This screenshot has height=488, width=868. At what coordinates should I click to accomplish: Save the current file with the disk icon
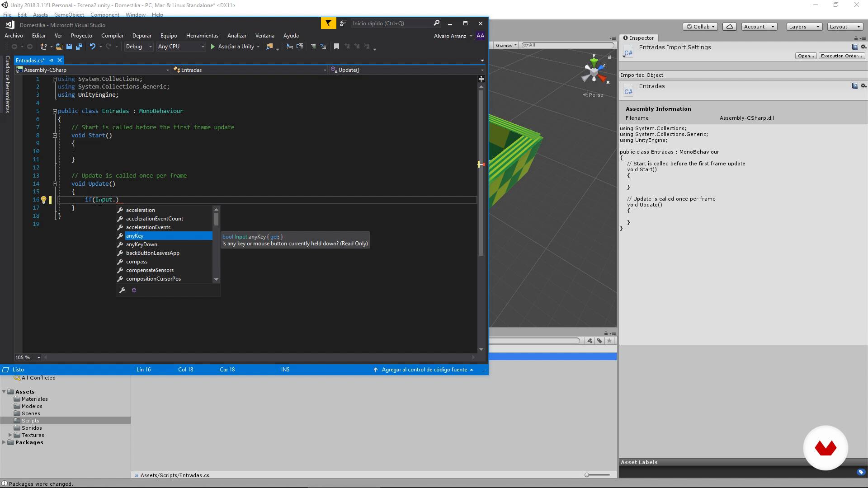click(x=69, y=47)
